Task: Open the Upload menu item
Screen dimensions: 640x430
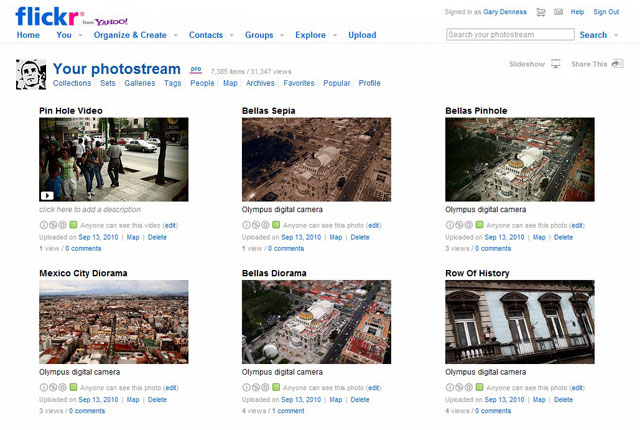Action: click(362, 35)
